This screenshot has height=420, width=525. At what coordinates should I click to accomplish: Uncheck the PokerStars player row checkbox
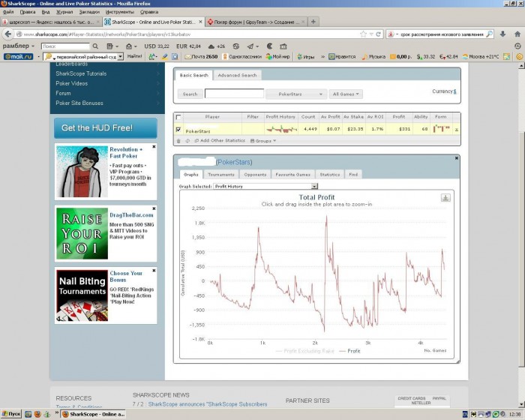coord(178,129)
